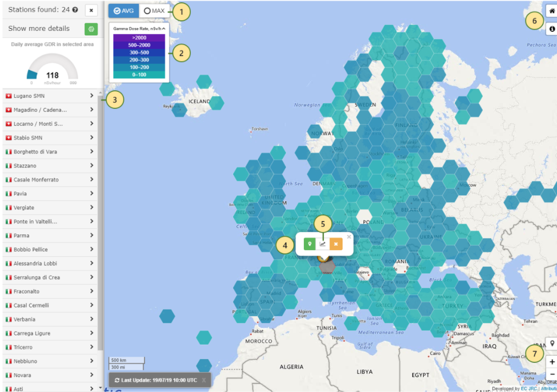557x392 pixels.
Task: Zoom out with the minus button
Action: click(552, 374)
